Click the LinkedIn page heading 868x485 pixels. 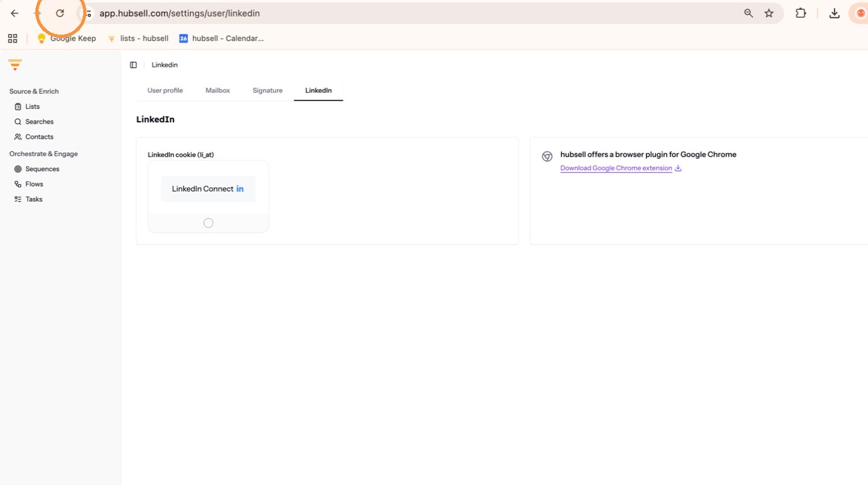pos(155,119)
